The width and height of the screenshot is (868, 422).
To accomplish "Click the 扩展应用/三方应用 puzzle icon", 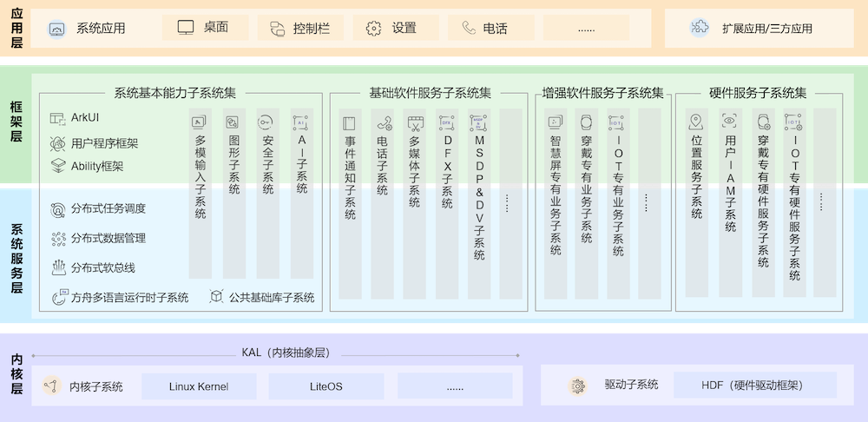I will [x=700, y=27].
